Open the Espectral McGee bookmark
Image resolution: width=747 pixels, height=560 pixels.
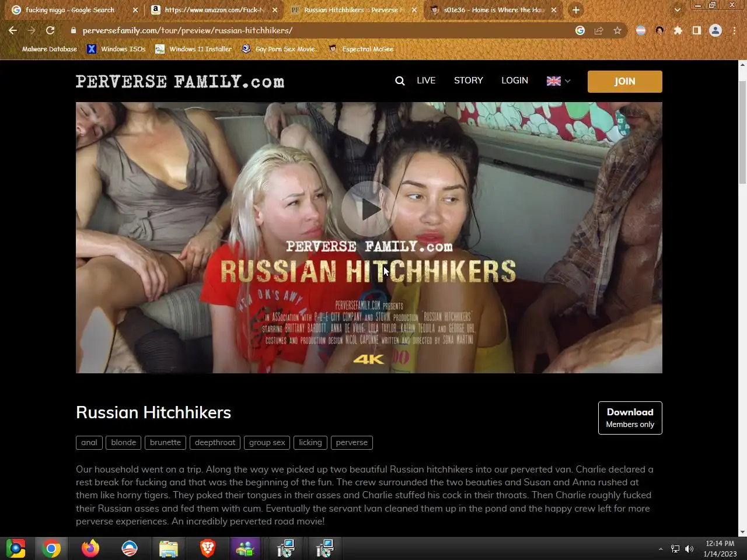(361, 49)
